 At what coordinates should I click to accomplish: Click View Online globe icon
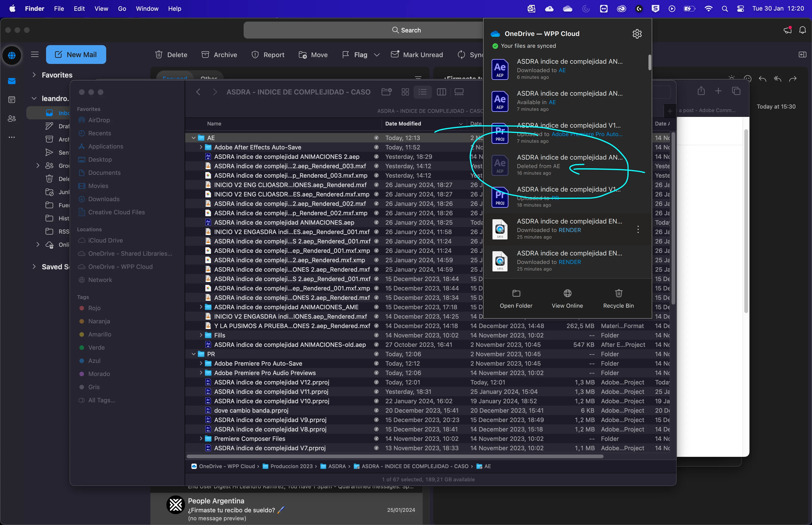pyautogui.click(x=567, y=293)
